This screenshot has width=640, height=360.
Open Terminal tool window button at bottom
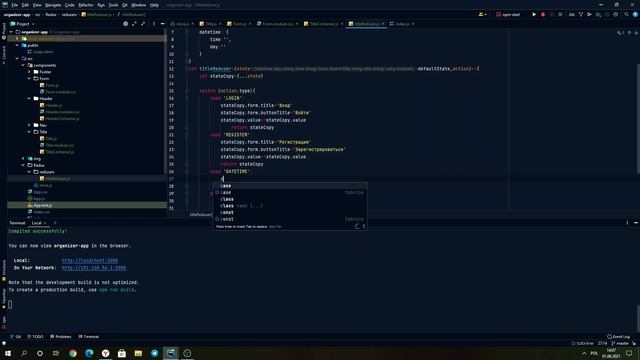[x=89, y=337]
